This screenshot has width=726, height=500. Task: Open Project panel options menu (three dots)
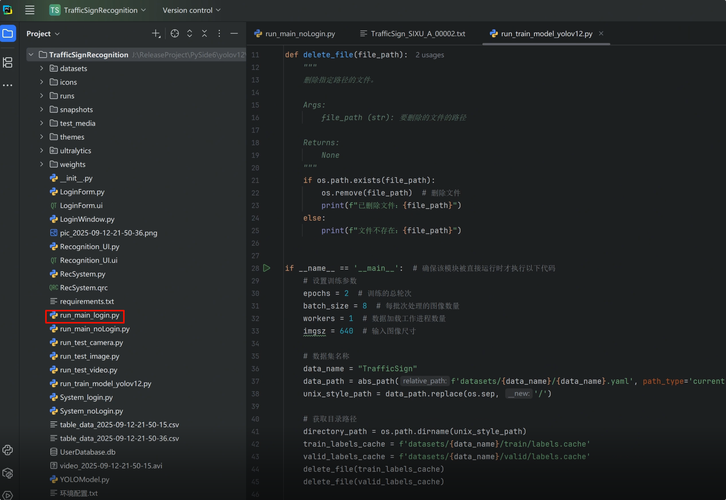pos(219,34)
